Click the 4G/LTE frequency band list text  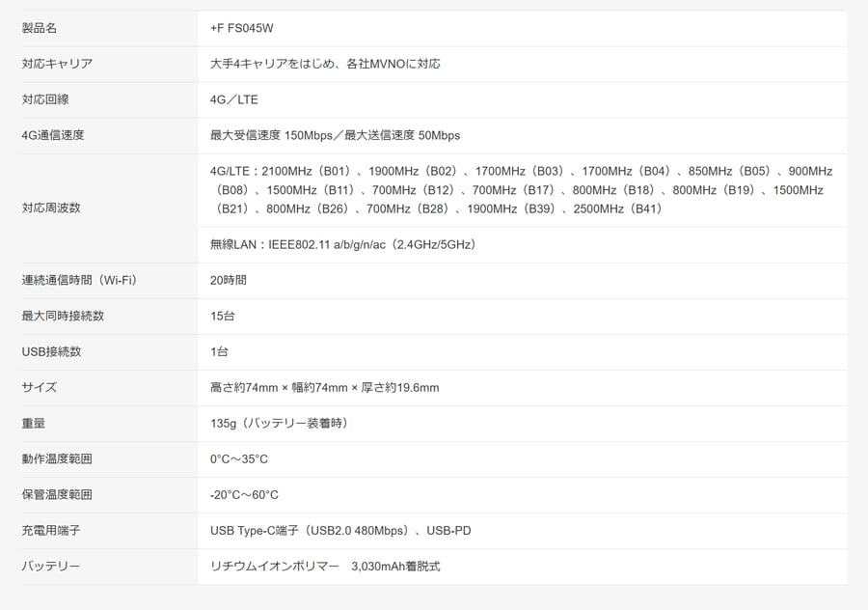[x=522, y=190]
